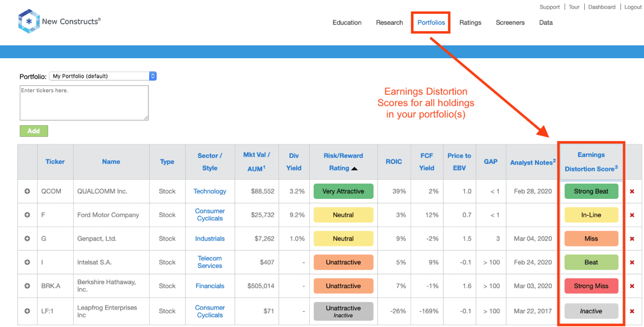
Task: Sort by the GAP column header
Action: click(x=491, y=162)
